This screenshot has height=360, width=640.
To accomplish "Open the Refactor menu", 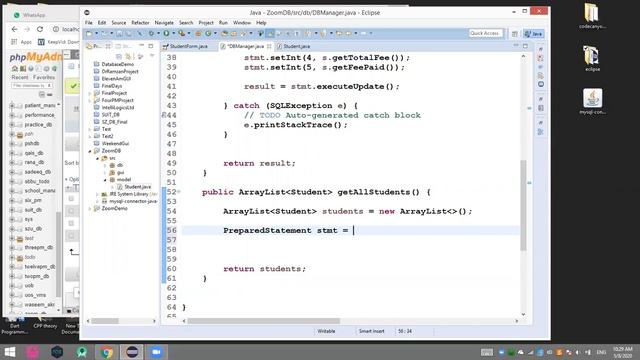I will [140, 23].
